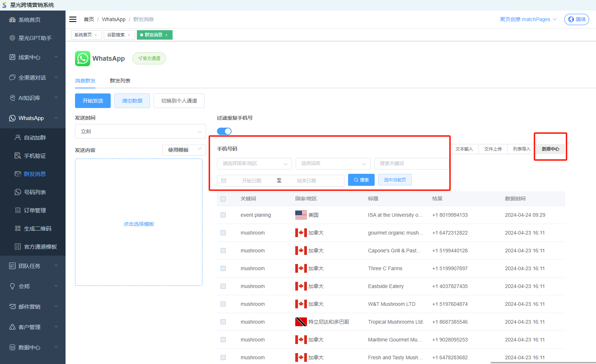The width and height of the screenshot is (596, 364).
Task: Check the event planing row checkbox
Action: pyautogui.click(x=223, y=215)
